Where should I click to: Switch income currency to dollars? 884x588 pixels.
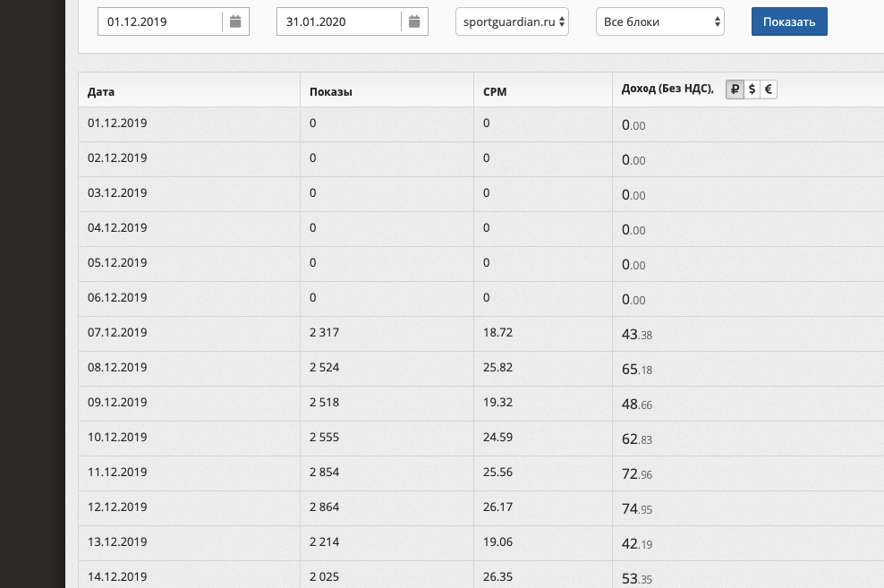752,89
